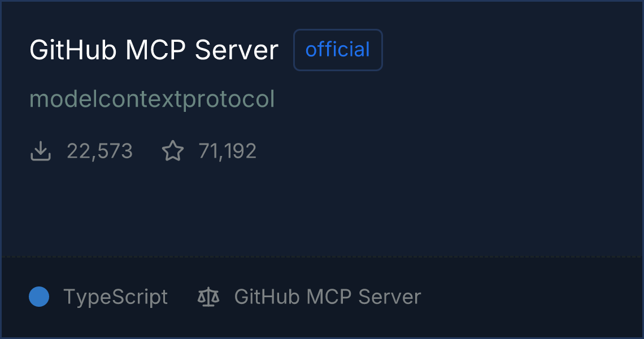Click the license scales icon
This screenshot has height=339, width=644.
point(208,297)
